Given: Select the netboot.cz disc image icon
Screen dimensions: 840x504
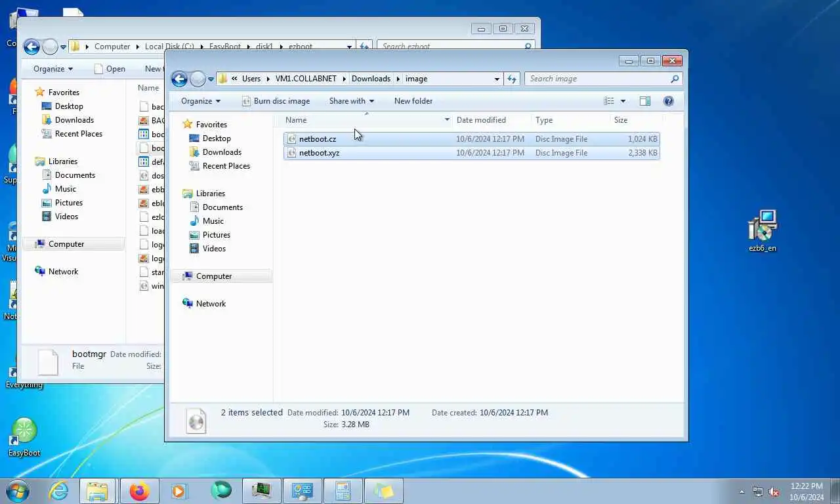Looking at the screenshot, I should (x=292, y=139).
